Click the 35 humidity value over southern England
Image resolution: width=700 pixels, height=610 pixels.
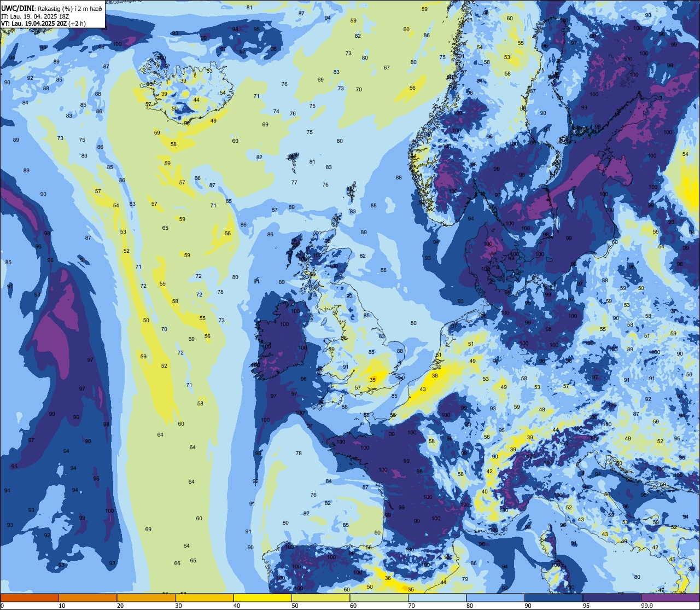372,380
